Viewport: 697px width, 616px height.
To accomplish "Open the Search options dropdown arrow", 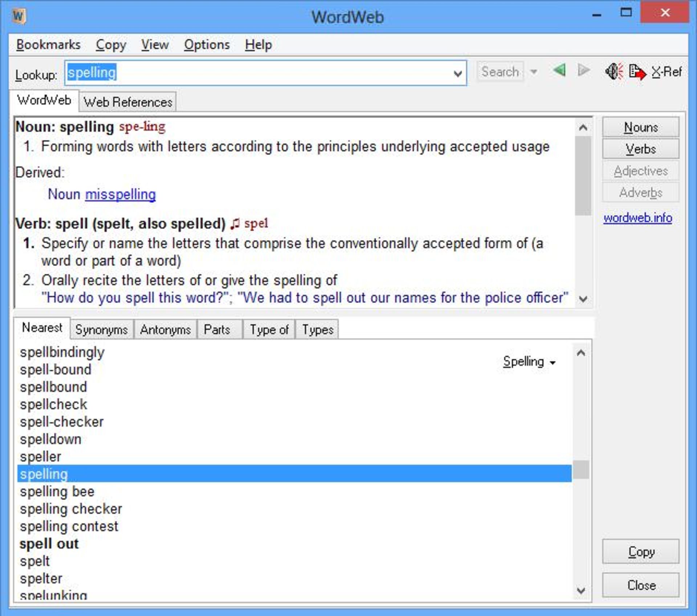I will point(533,72).
